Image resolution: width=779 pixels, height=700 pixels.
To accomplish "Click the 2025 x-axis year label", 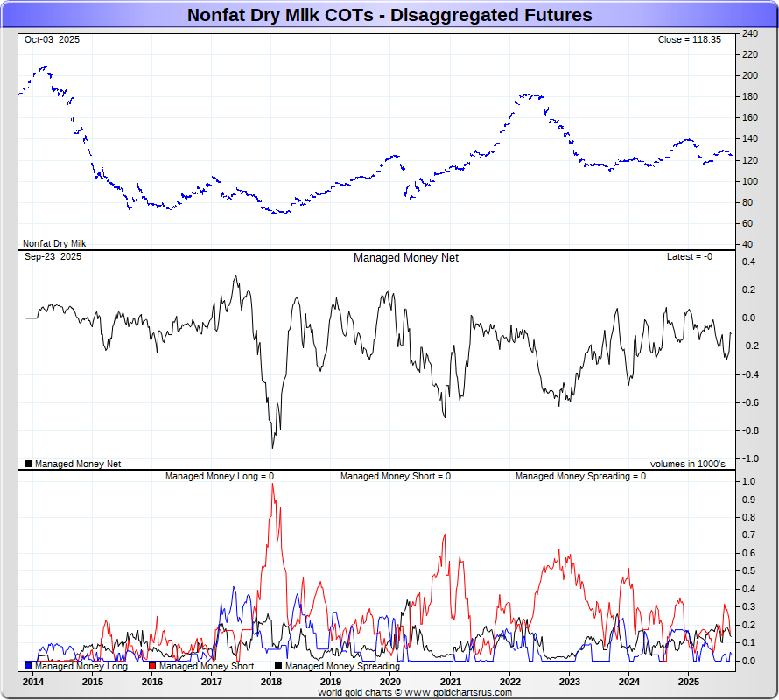I will point(689,682).
